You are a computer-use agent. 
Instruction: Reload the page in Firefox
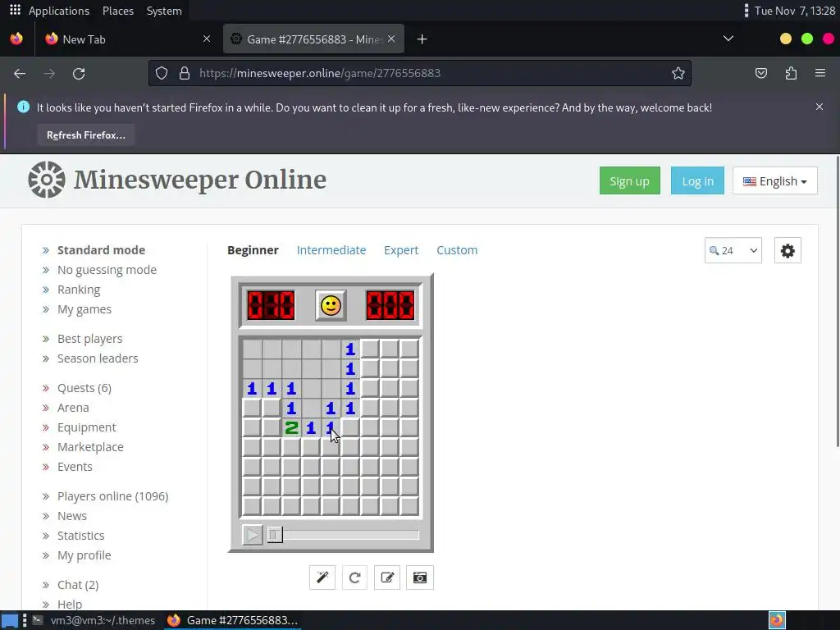coord(79,73)
